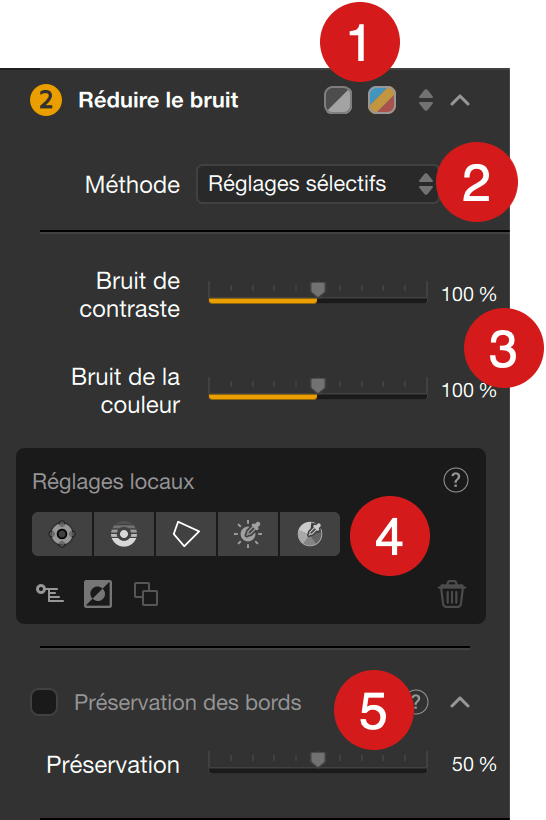Select the Polygon local adjustment tool
This screenshot has height=820, width=546.
[x=186, y=534]
